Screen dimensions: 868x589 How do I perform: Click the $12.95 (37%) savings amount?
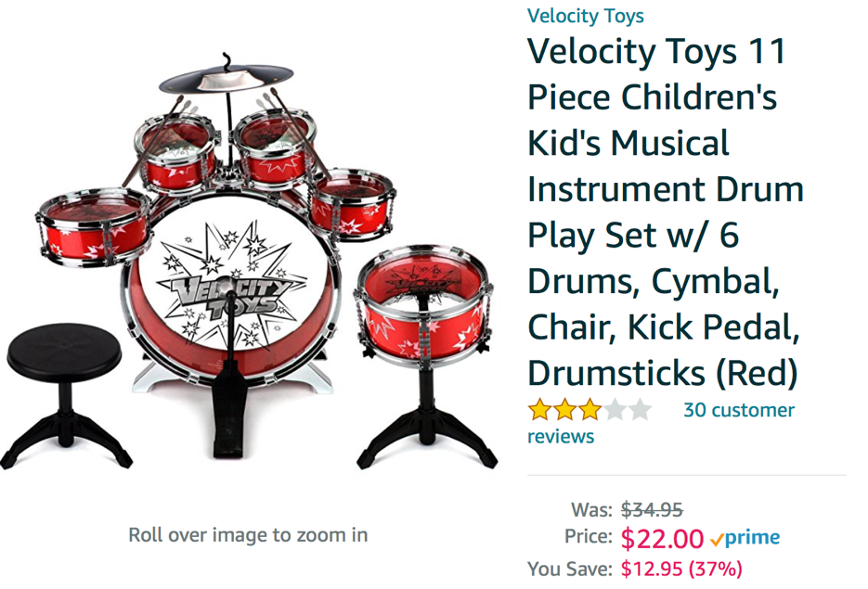pyautogui.click(x=681, y=569)
